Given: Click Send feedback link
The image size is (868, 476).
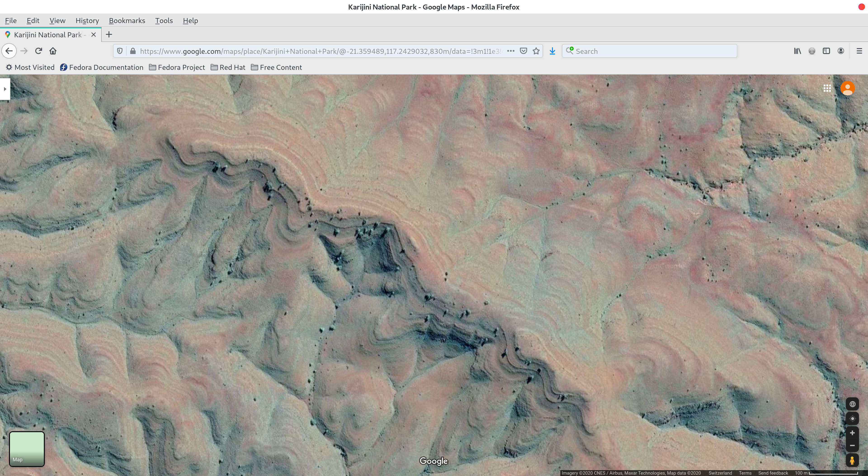Looking at the screenshot, I should pyautogui.click(x=773, y=473).
